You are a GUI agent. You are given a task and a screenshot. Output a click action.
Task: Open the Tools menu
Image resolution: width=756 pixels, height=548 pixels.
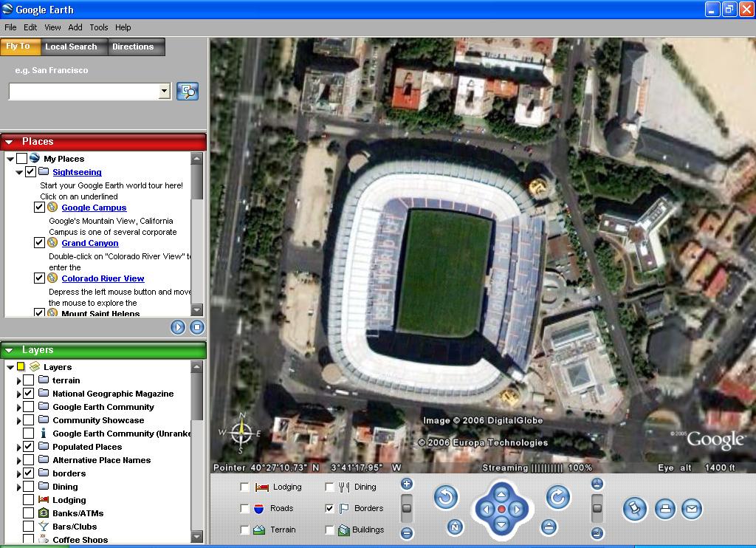(x=99, y=27)
